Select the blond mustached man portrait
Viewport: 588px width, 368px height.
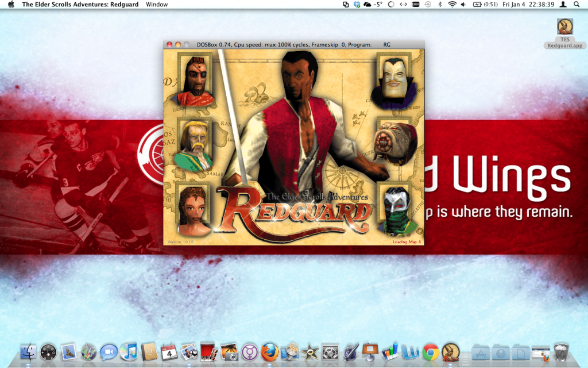195,144
